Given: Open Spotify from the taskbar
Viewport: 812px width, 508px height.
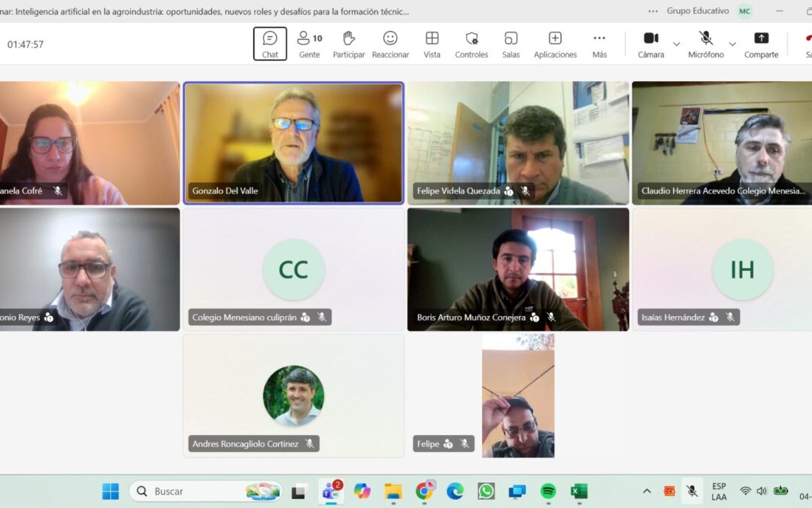Looking at the screenshot, I should (548, 491).
